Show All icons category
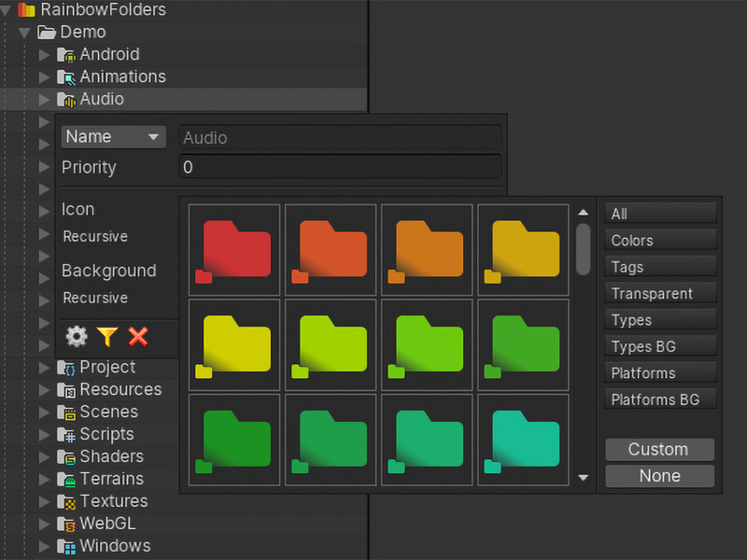This screenshot has width=747, height=560. pos(660,214)
